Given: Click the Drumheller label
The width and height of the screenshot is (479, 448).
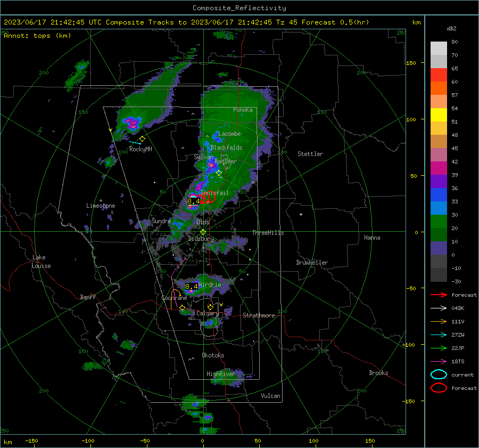Looking at the screenshot, I should 312,263.
